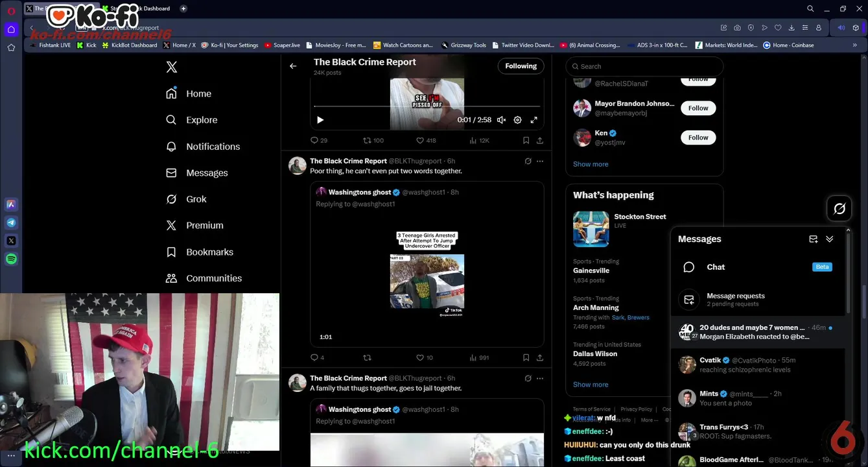Follow Mayor Brandon Johnson
Image resolution: width=868 pixels, height=467 pixels.
[x=698, y=108]
